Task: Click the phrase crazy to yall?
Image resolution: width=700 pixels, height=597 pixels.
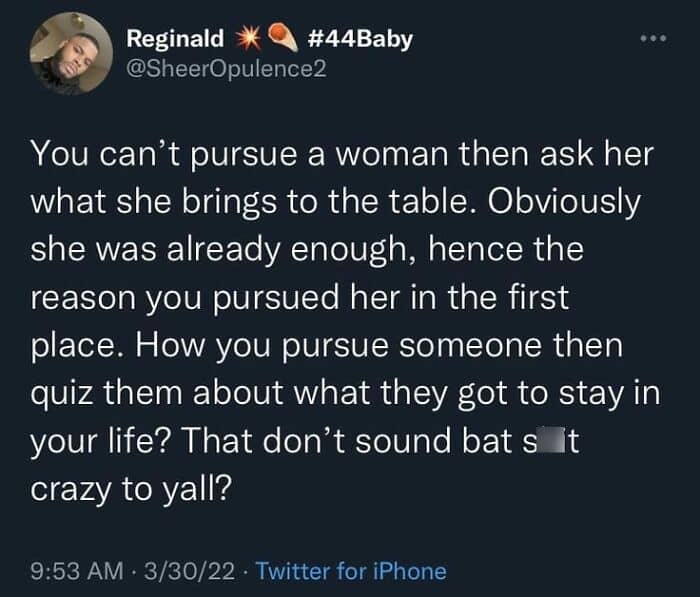Action: [x=132, y=490]
